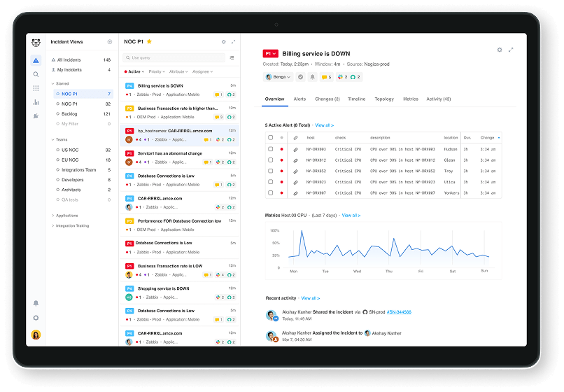Open the gear icon in NOC P1 header
This screenshot has width=564, height=392.
coord(224,42)
